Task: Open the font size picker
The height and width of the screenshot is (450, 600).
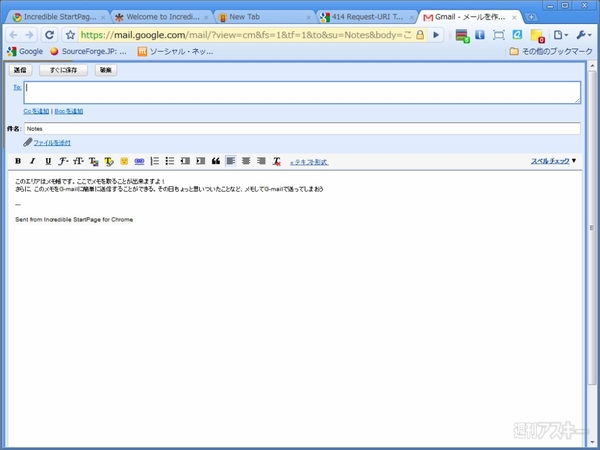Action: pyautogui.click(x=78, y=161)
